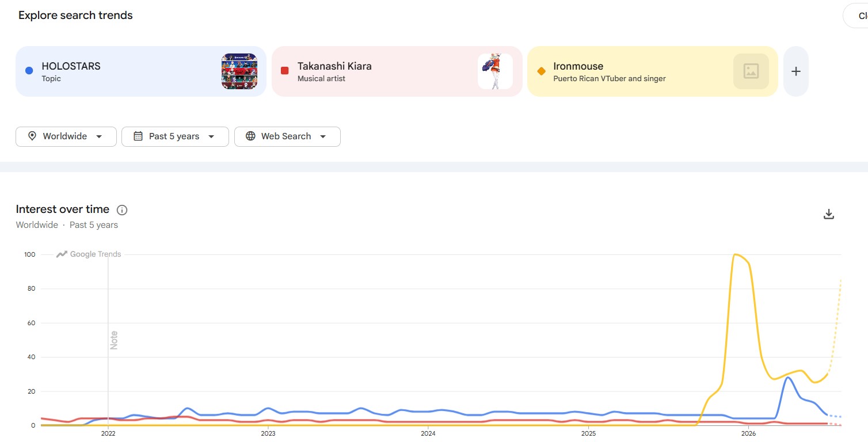Click the 'Worldwide · Past 5 years' chart subtitle

[67, 225]
